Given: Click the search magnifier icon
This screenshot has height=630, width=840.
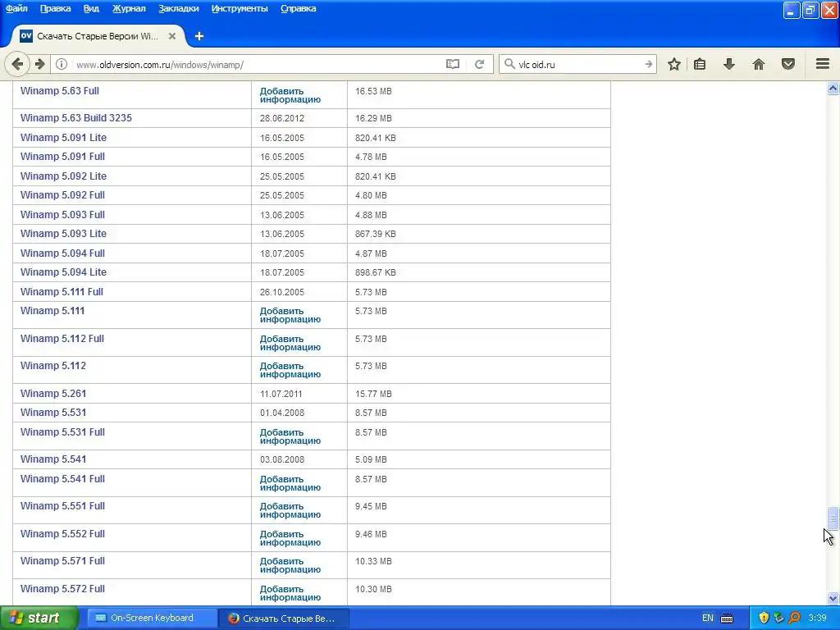Looking at the screenshot, I should [509, 64].
